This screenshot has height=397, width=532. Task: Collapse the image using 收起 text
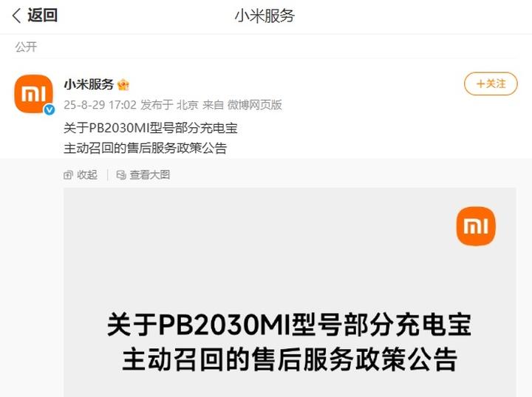[87, 175]
